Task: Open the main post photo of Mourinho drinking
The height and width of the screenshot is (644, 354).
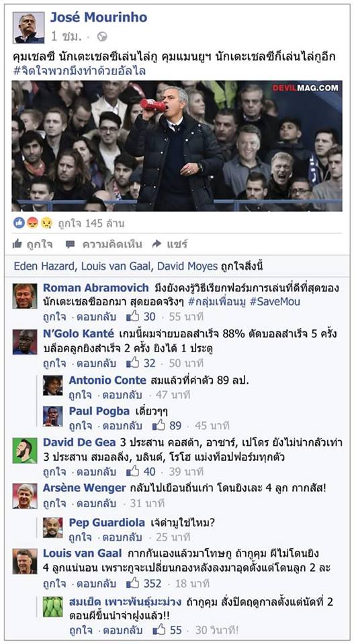Action: 177,146
